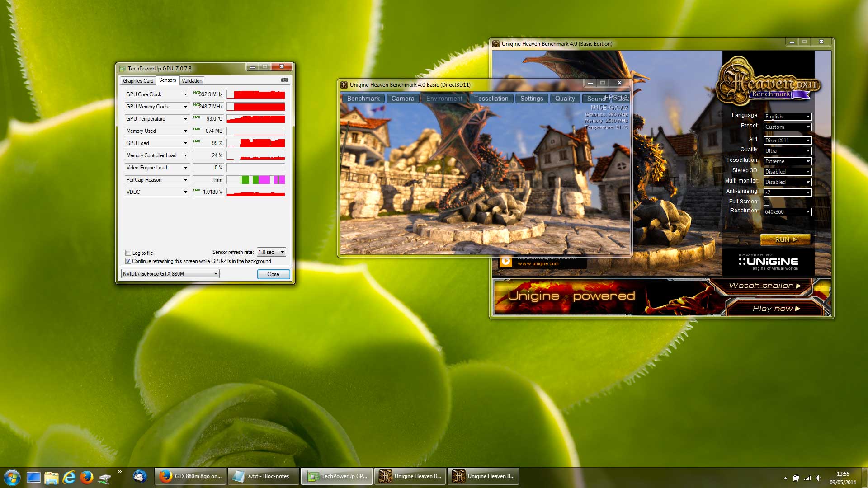Viewport: 868px width, 488px height.
Task: Click Heaven Benchmark launcher title bar icon
Action: click(496, 44)
